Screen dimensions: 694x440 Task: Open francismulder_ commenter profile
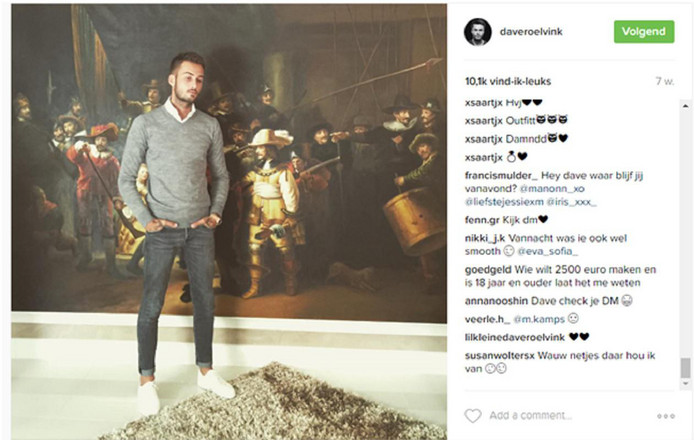coord(501,176)
